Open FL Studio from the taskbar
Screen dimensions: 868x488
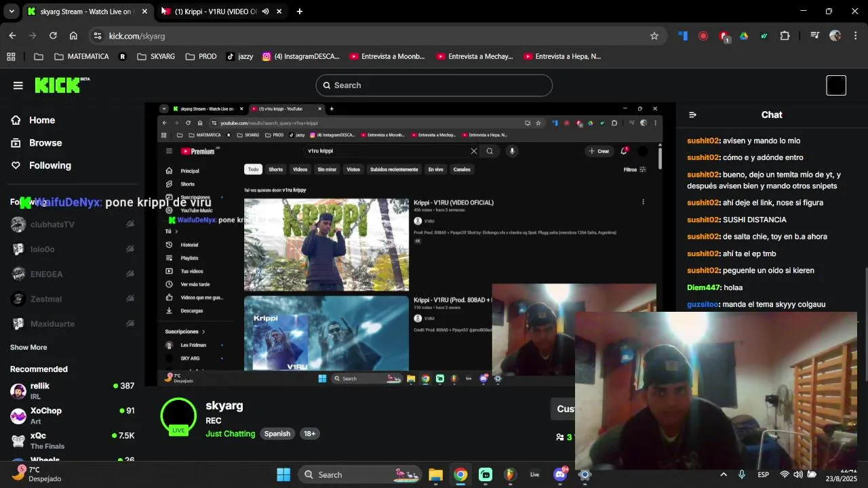tap(510, 474)
